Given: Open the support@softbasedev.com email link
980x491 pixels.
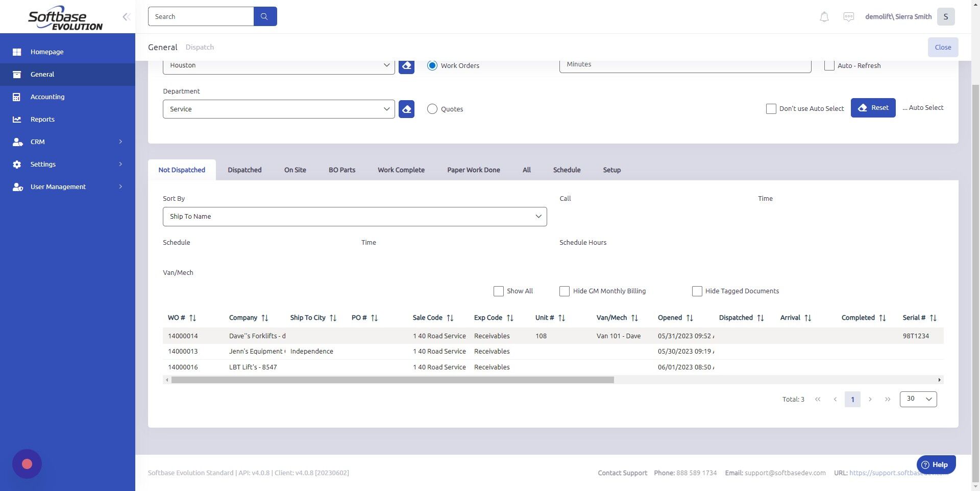Looking at the screenshot, I should pyautogui.click(x=785, y=473).
